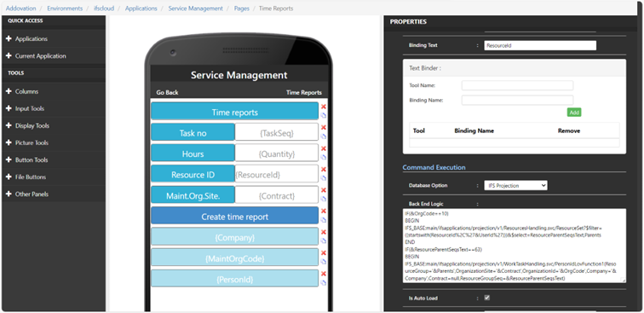The height and width of the screenshot is (313, 644).
Task: Delete the Time reports header row
Action: point(323,107)
